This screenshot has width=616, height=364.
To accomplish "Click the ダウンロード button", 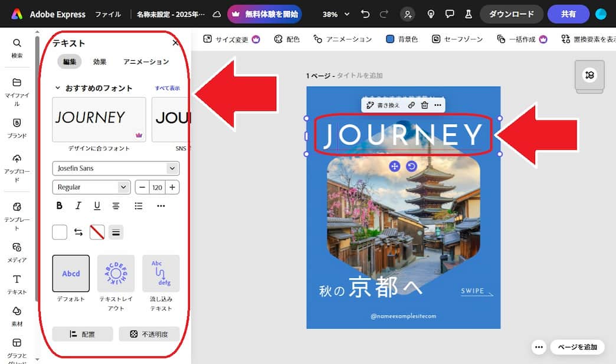I will (511, 13).
